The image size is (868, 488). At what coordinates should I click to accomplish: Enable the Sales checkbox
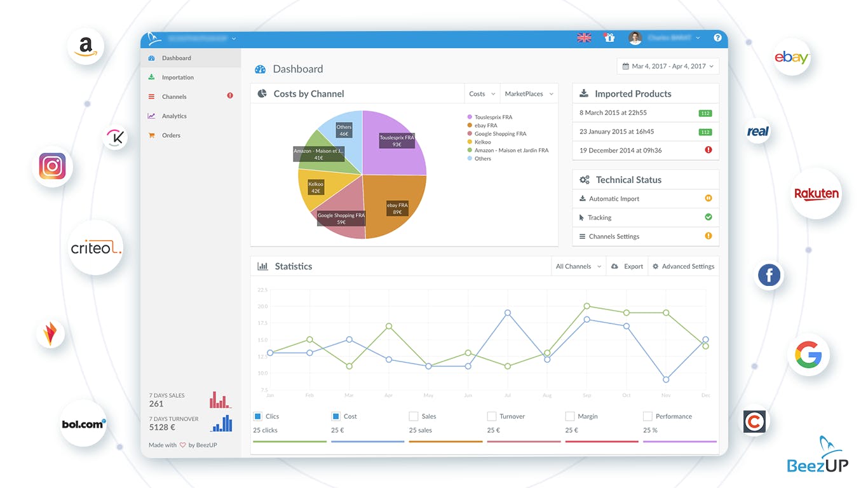coord(414,416)
